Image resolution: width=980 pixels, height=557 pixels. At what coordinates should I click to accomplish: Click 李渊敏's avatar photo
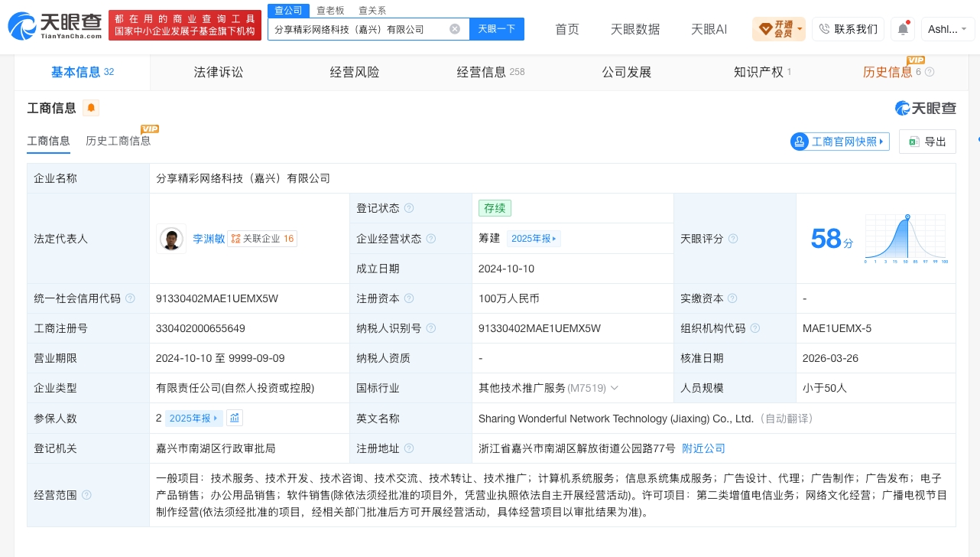click(x=171, y=239)
